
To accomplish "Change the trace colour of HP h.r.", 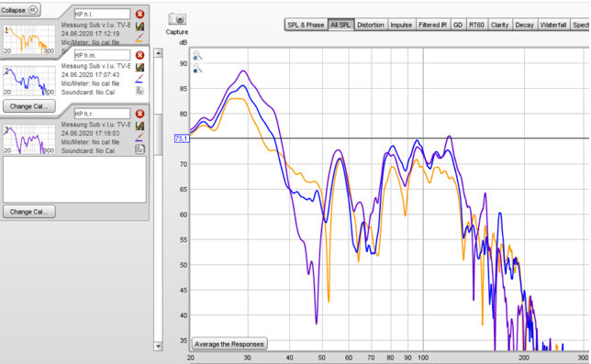I will [x=139, y=137].
